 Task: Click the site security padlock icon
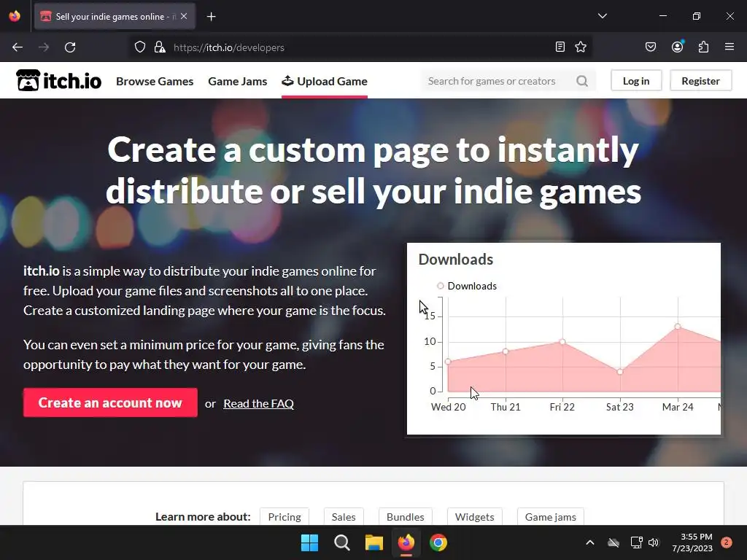[160, 47]
